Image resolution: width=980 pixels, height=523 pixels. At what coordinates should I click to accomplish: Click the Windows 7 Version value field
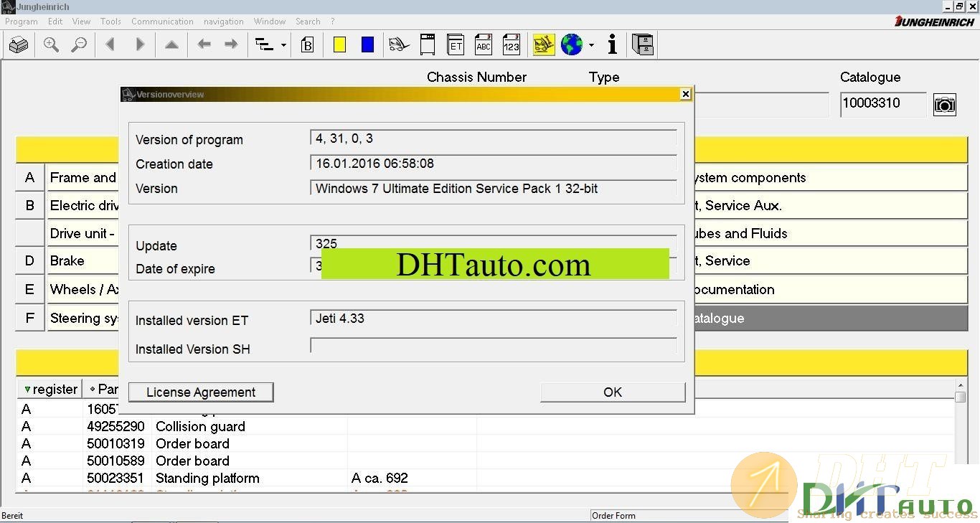494,189
